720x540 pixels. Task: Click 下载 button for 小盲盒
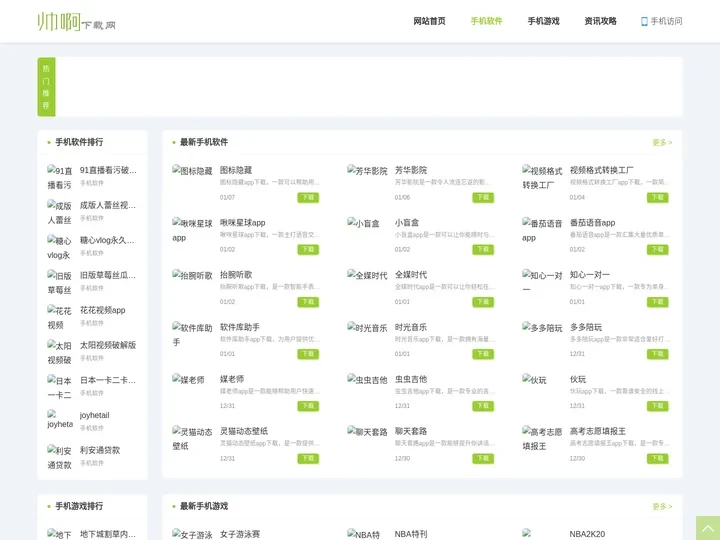click(x=483, y=249)
